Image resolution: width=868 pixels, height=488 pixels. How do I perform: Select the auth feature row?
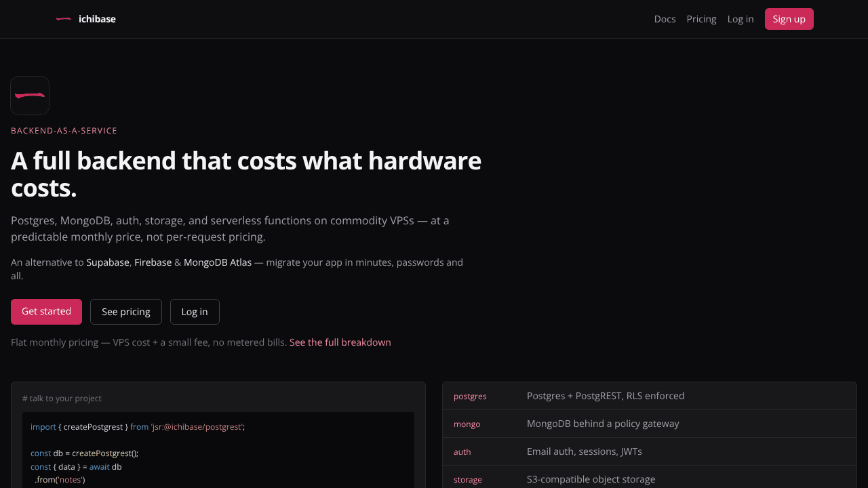[650, 451]
